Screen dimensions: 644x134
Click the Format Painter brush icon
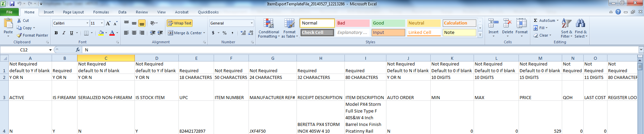(19, 35)
